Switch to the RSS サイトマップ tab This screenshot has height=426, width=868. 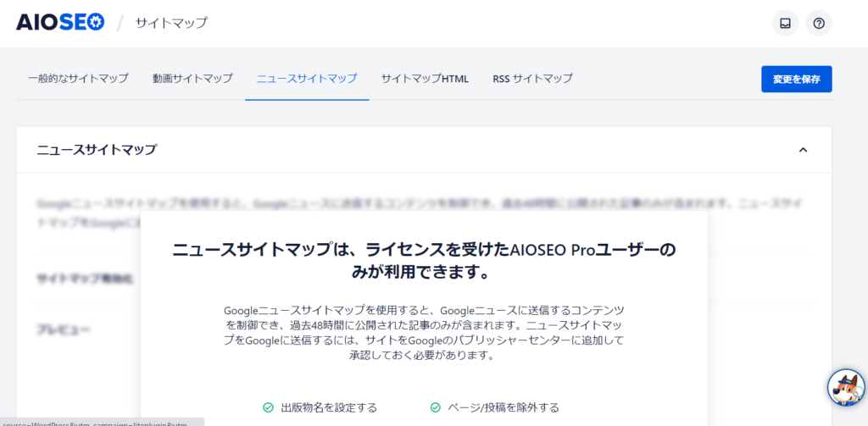tap(532, 79)
